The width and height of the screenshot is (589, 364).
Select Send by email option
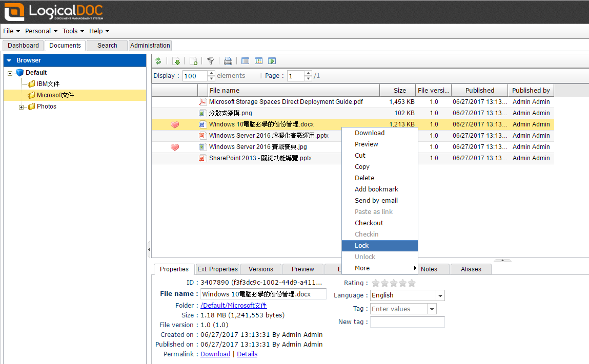pyautogui.click(x=380, y=200)
